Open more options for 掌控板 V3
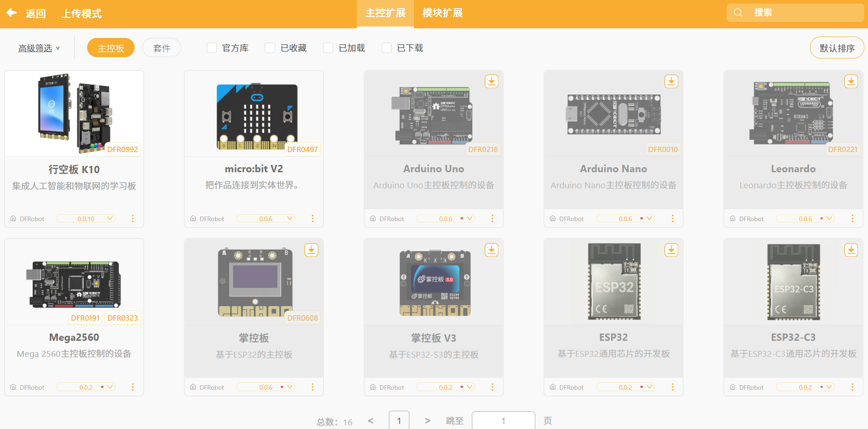868x429 pixels. pos(492,387)
